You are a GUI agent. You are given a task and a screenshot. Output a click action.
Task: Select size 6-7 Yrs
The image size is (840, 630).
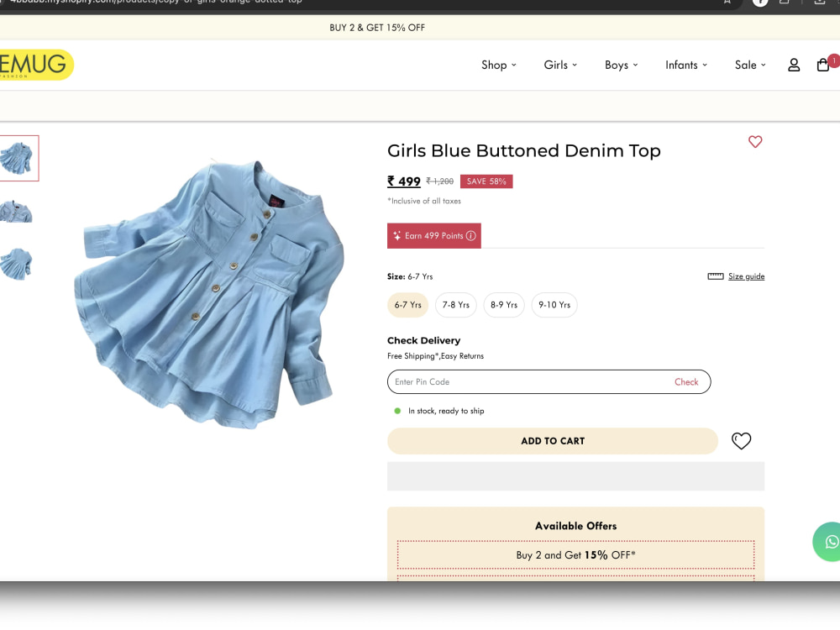tap(407, 305)
